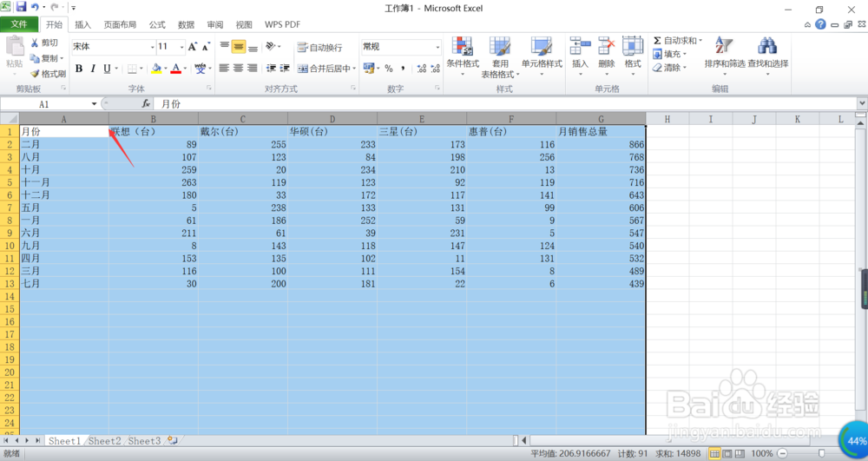Click zoom out minus button
The image size is (868, 461).
(x=782, y=454)
